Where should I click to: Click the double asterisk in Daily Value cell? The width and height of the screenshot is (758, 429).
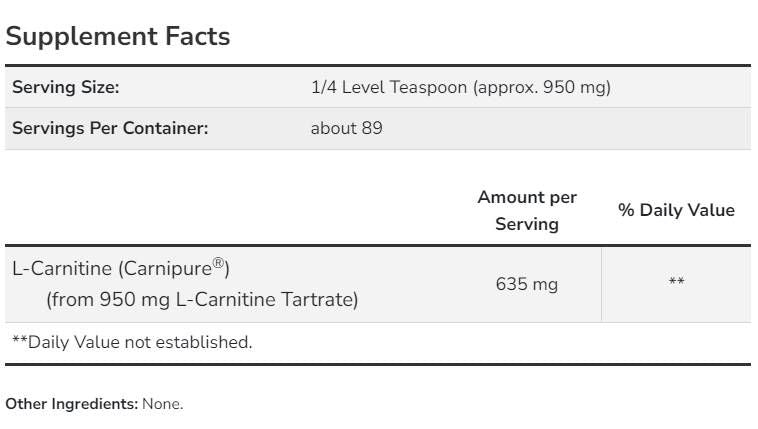click(676, 284)
